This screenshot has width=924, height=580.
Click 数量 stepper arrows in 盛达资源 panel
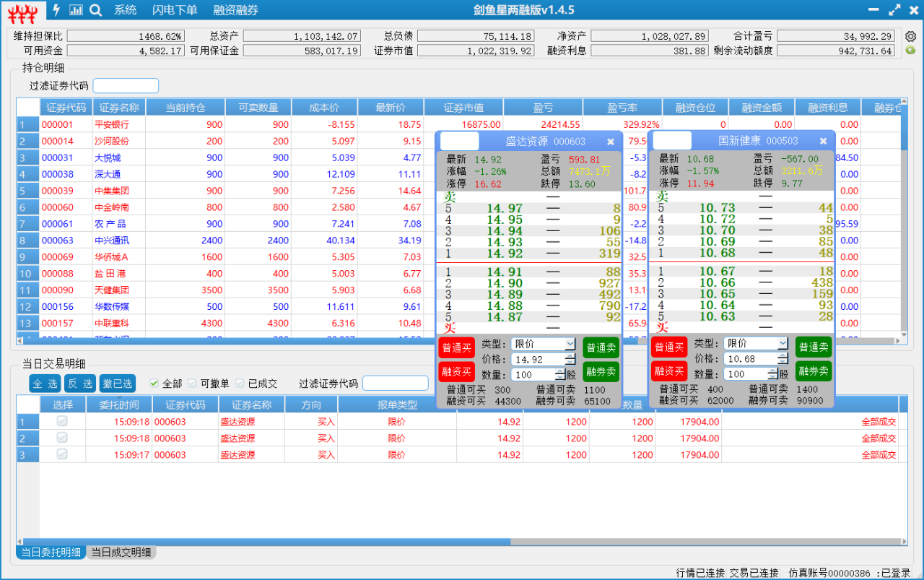tap(559, 374)
